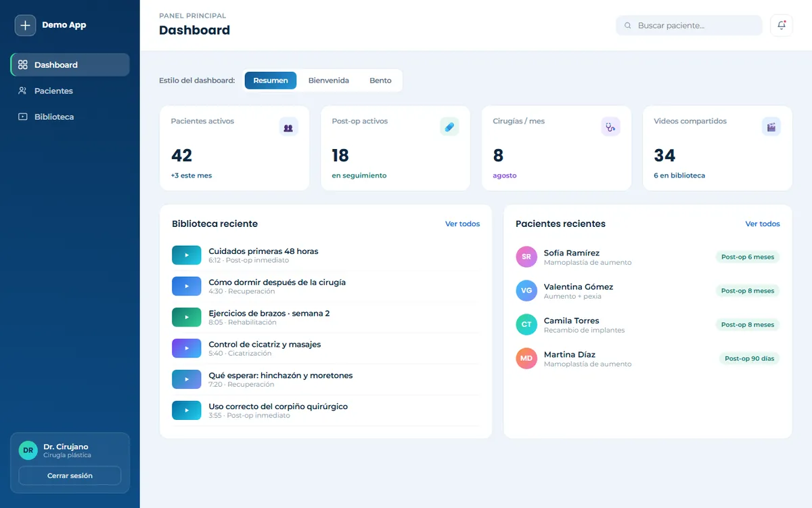Click the "+3 este mes" text
The height and width of the screenshot is (508, 812).
coord(191,175)
